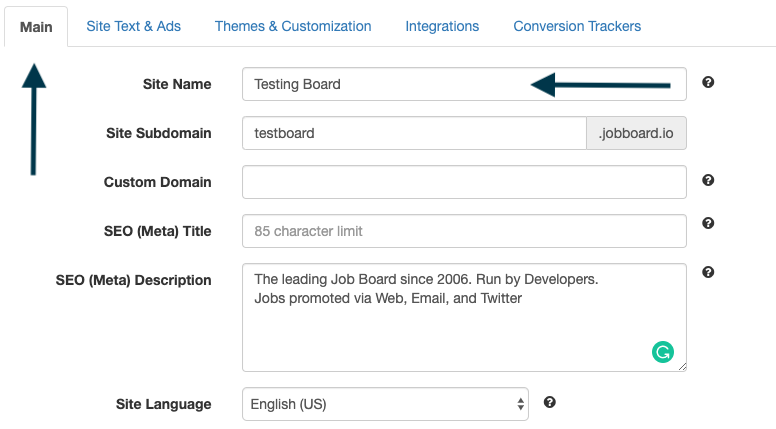Click the question mark beside Site Language
The image size is (776, 429).
[x=549, y=402]
